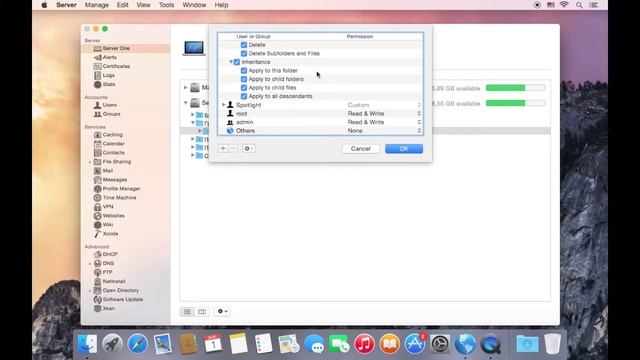
Task: Open the Help menu
Action: [x=222, y=5]
